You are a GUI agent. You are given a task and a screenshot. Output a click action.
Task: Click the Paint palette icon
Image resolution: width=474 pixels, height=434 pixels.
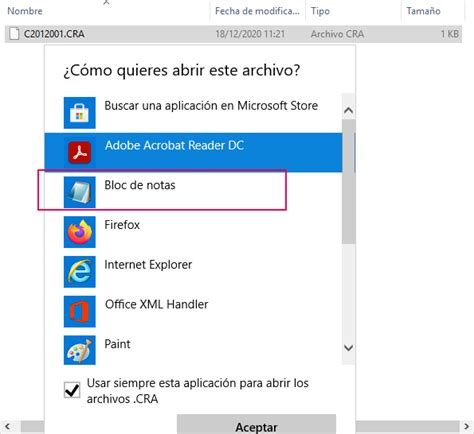(x=79, y=350)
